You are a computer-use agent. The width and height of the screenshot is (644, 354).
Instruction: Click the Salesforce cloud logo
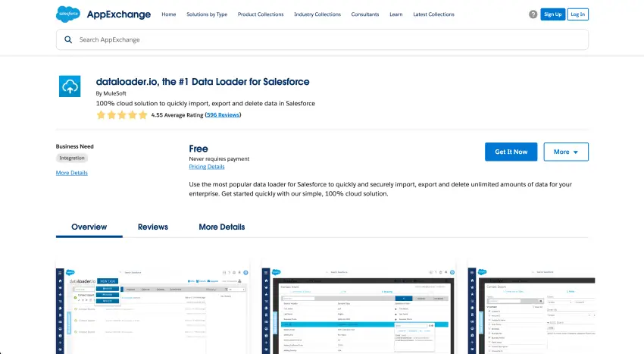tap(68, 14)
